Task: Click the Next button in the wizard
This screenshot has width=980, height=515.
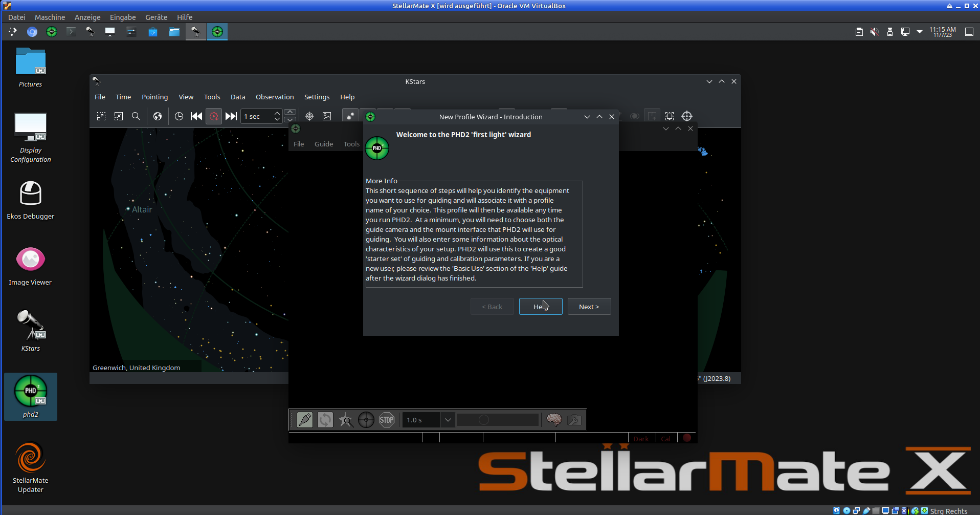Action: pos(589,307)
